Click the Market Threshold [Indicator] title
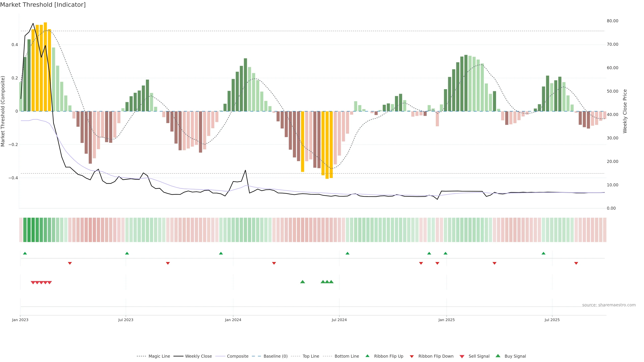Screen dimensions: 644x362 point(43,5)
